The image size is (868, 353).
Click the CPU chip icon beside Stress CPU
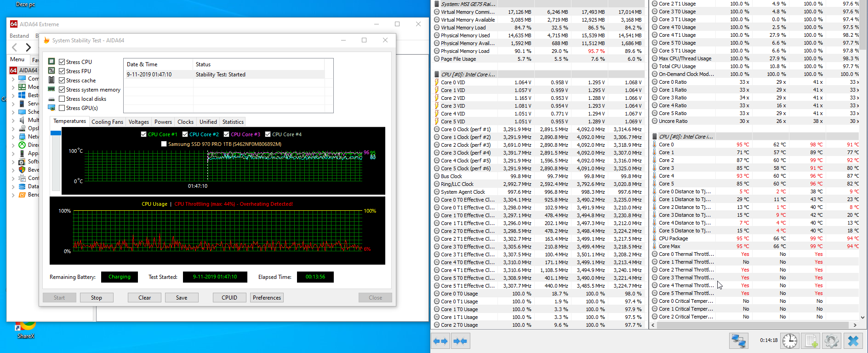click(51, 62)
